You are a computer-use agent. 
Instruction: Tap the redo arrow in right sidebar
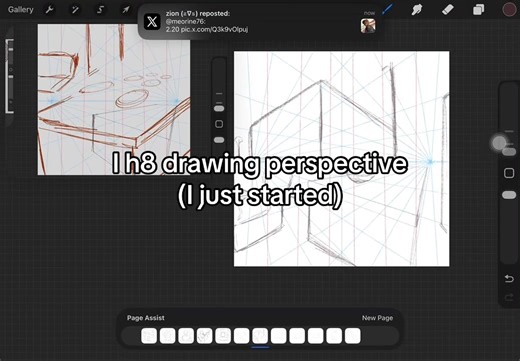509,297
